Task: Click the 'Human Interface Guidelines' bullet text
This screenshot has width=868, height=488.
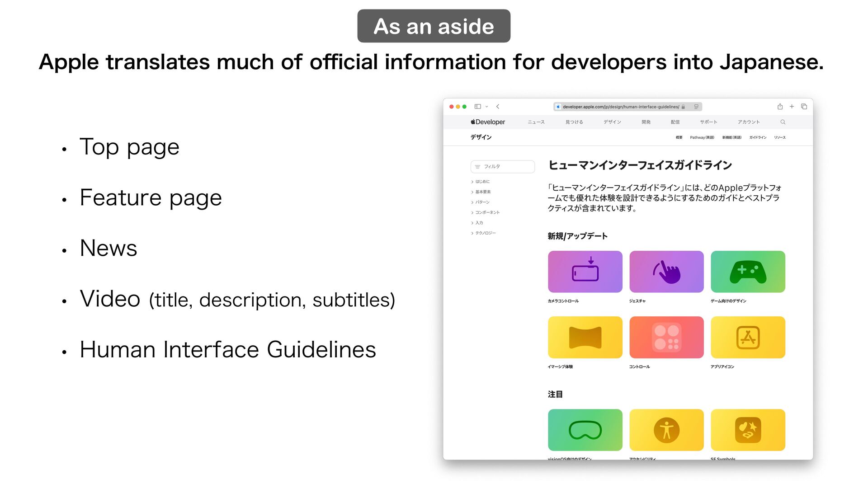Action: [x=228, y=350]
